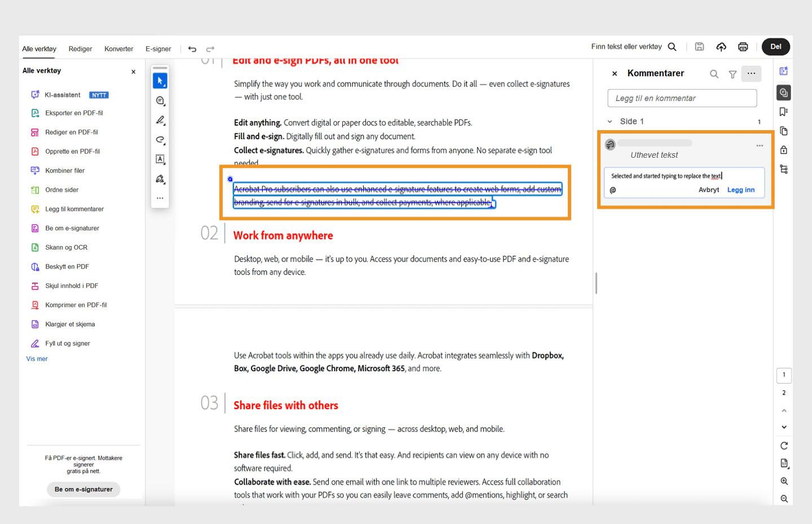Choose the highlighter pen tool
Viewport: 812px width, 524px height.
click(160, 120)
